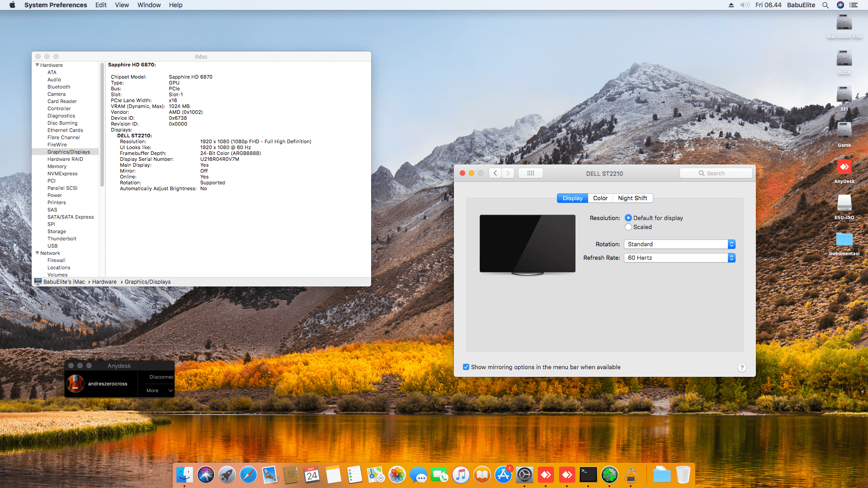Uncheck Show mirroring options checkbox
The height and width of the screenshot is (488, 868).
pos(466,367)
